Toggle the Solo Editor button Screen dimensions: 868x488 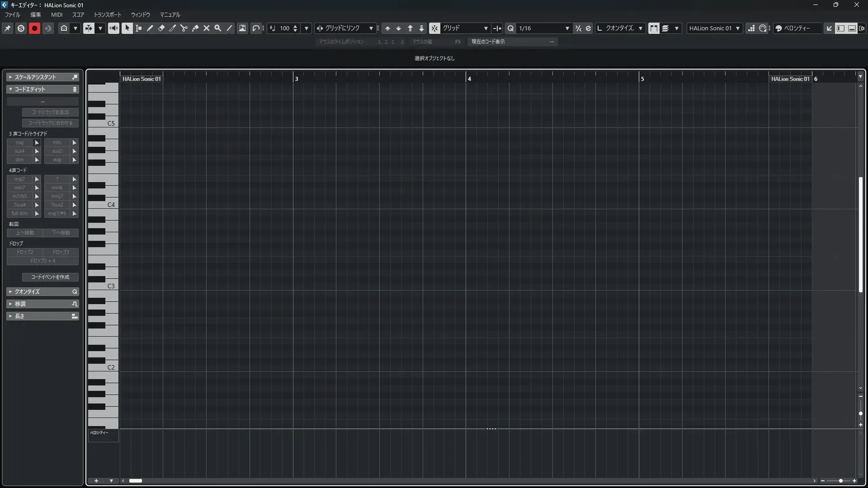tap(21, 28)
